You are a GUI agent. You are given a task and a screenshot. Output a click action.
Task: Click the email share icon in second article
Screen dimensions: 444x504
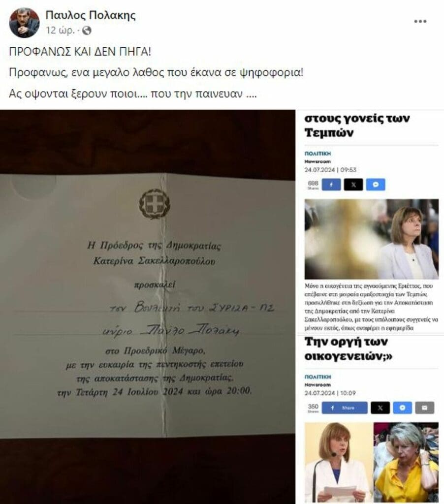(x=424, y=408)
